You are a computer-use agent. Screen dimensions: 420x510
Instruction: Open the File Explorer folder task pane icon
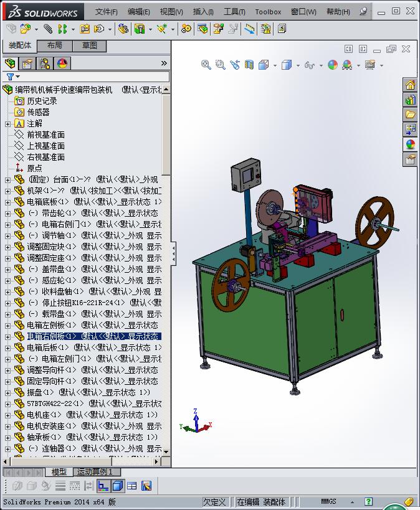pos(410,115)
